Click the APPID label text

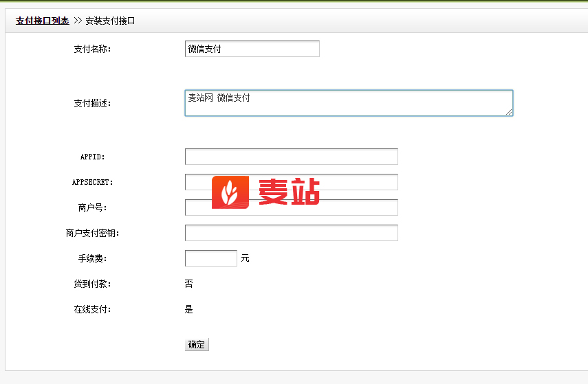click(92, 157)
